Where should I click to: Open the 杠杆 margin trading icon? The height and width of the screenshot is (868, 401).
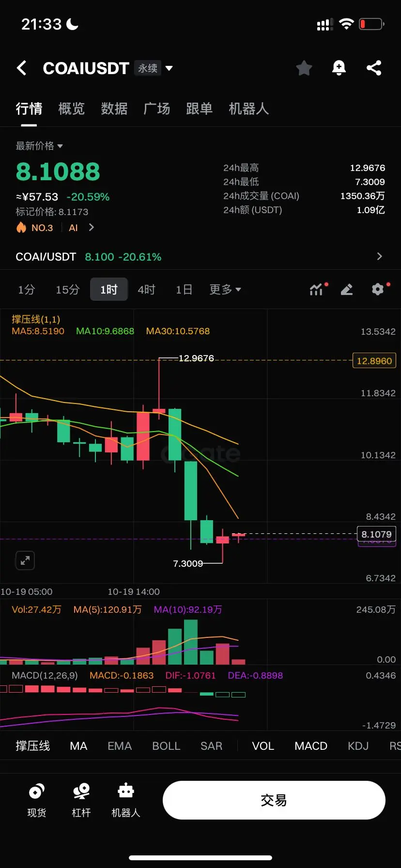click(81, 800)
